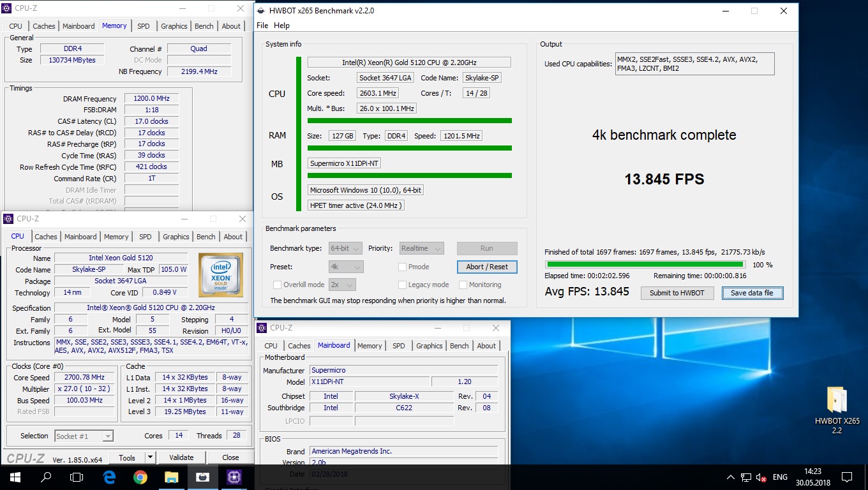Click CPU-Z Mainboard window title icon
Image resolution: width=868 pixels, height=490 pixels.
click(x=261, y=328)
